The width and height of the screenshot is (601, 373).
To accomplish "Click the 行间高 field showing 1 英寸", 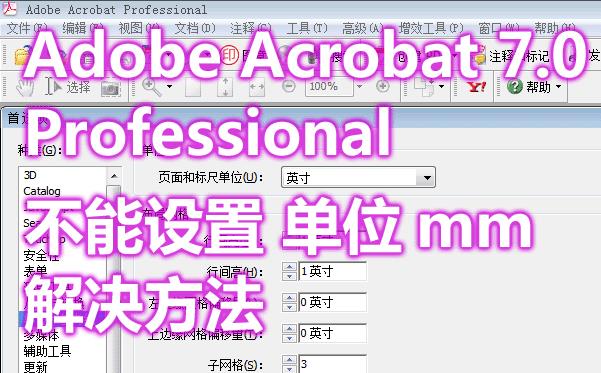I will pos(332,271).
